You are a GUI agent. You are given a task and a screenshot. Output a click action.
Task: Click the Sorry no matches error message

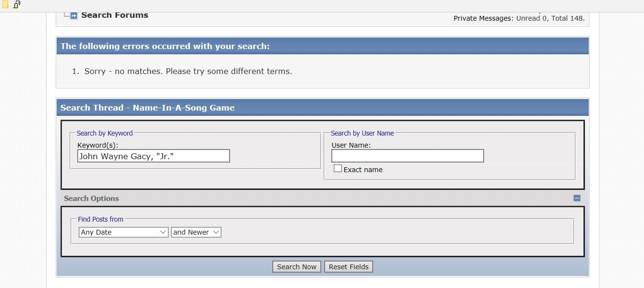(x=188, y=71)
